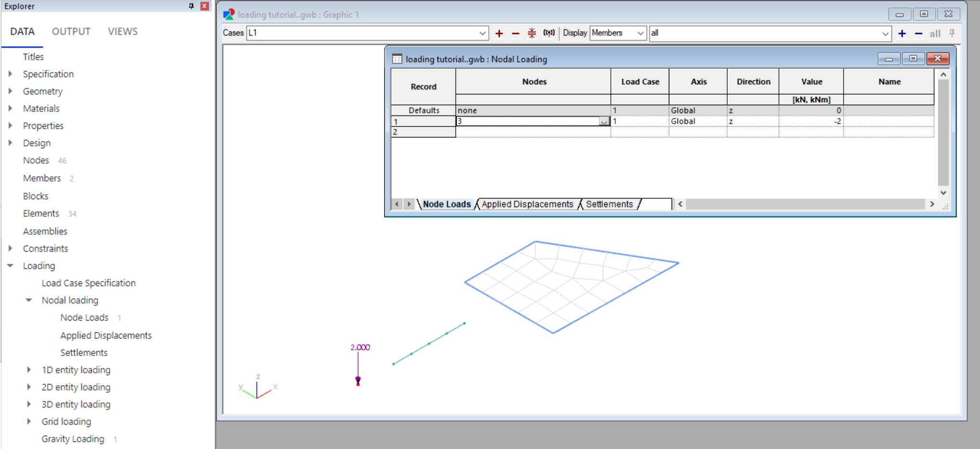Click the vibration mode icon in toolbar
Image resolution: width=980 pixels, height=449 pixels.
pyautogui.click(x=549, y=33)
